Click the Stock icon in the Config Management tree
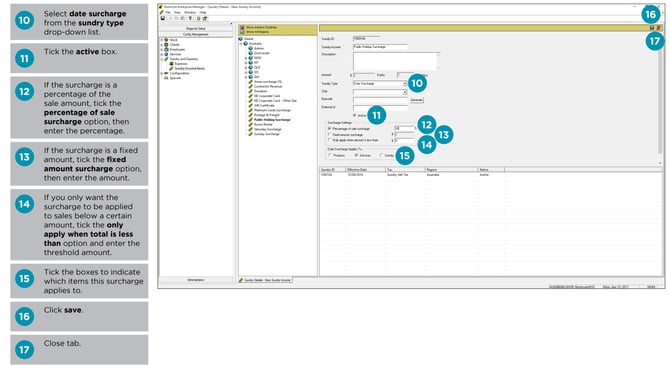This screenshot has height=365, width=670. 166,40
